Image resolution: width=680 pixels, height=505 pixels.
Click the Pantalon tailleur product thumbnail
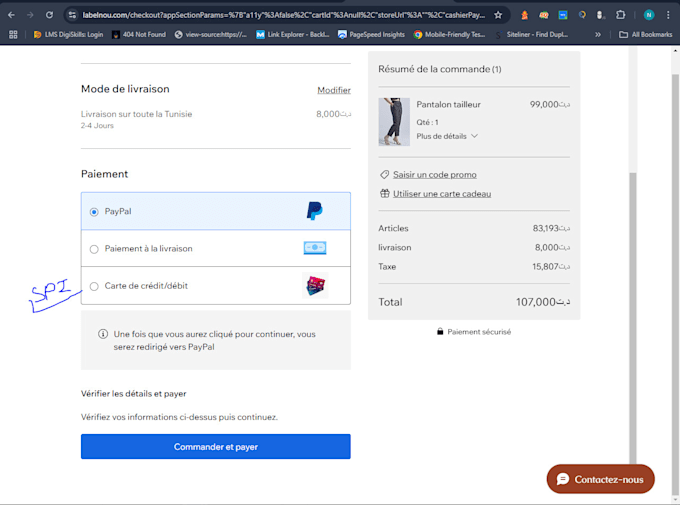pos(394,121)
